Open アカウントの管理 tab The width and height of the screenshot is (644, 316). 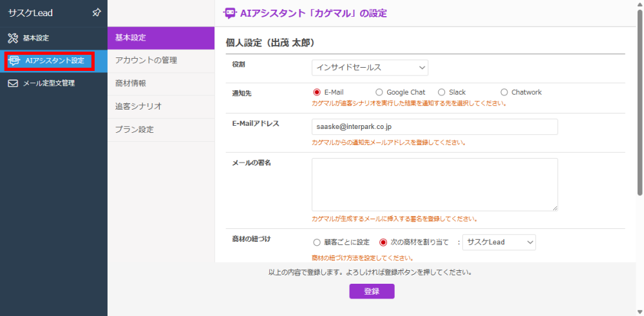pyautogui.click(x=161, y=61)
